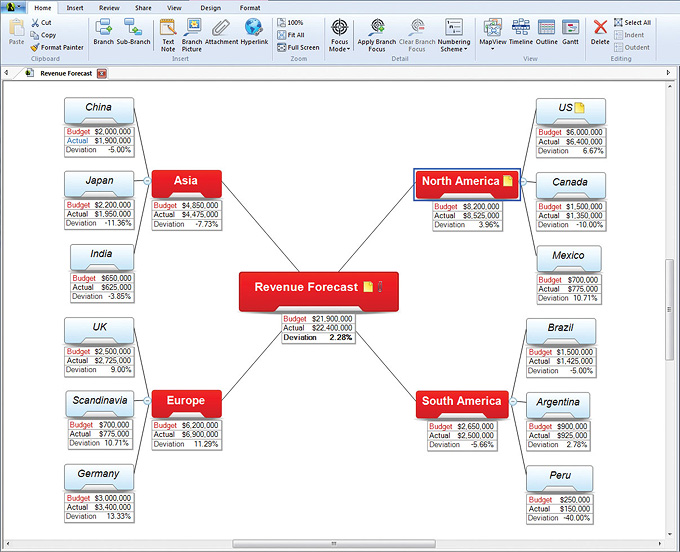
Task: Switch to Outline view
Action: tap(546, 32)
